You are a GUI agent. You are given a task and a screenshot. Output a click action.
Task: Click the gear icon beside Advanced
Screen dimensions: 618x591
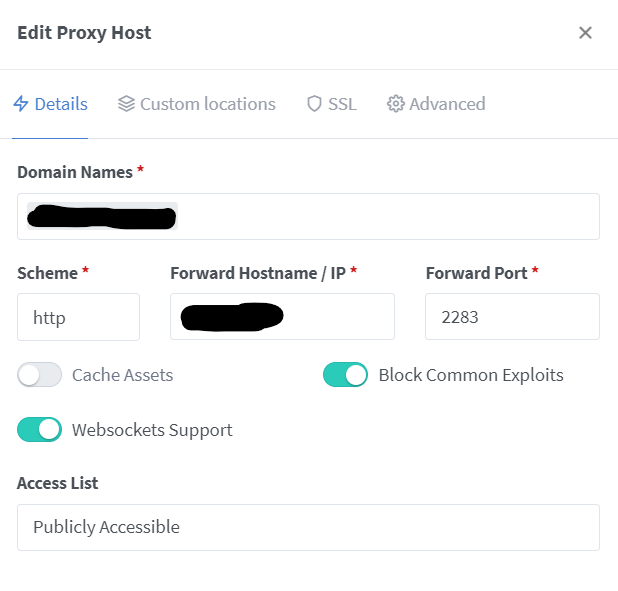coord(395,104)
